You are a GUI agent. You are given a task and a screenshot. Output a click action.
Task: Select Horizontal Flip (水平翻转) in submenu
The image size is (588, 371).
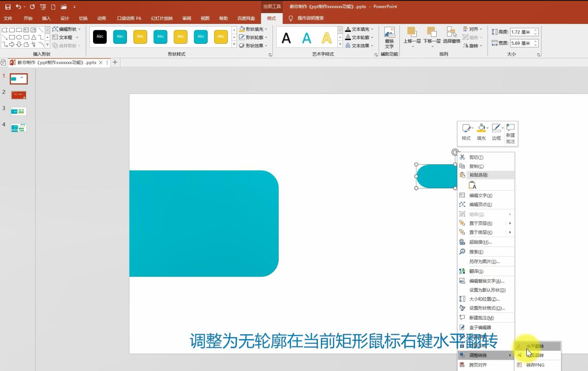[535, 346]
